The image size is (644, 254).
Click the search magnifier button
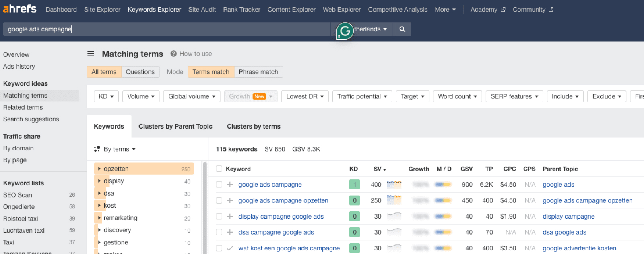tap(402, 29)
